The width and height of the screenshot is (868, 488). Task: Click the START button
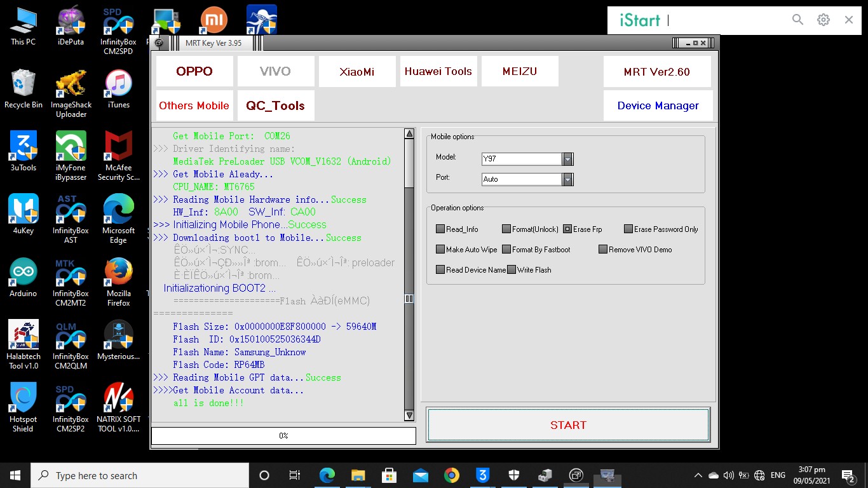(569, 425)
